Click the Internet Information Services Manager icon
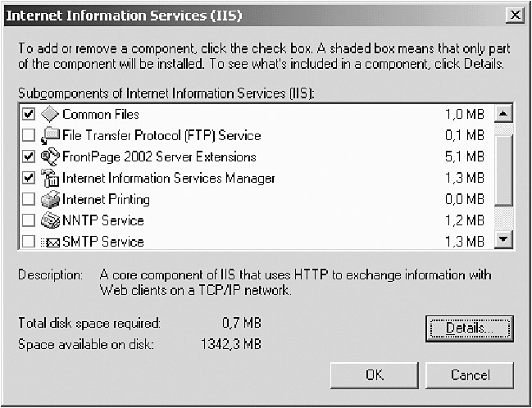Viewport: 532px width, 408px height. point(50,178)
